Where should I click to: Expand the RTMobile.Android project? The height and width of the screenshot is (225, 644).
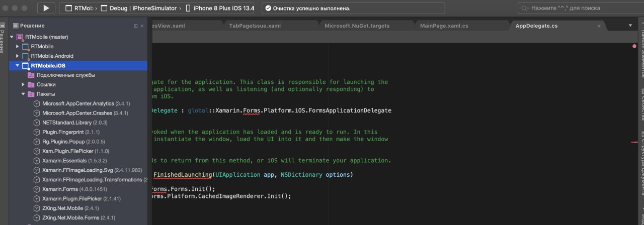[x=17, y=56]
